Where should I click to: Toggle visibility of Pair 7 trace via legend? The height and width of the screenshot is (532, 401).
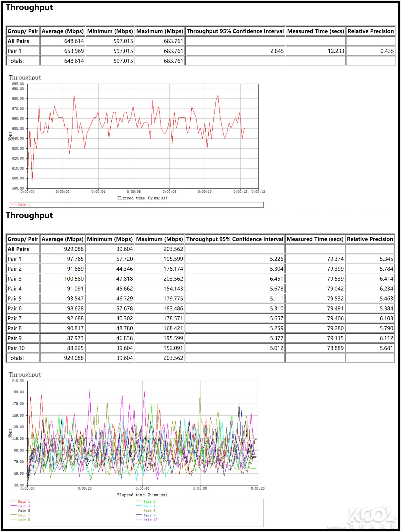click(23, 515)
